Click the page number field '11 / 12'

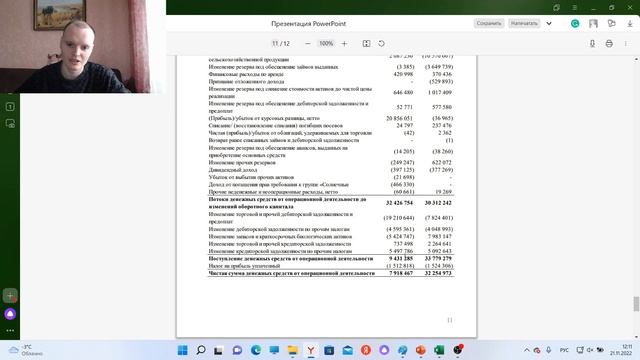281,43
